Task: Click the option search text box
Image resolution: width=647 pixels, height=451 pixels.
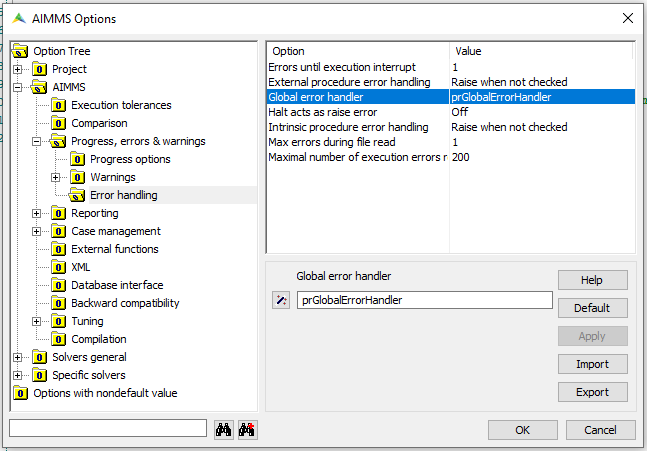Action: pos(108,428)
